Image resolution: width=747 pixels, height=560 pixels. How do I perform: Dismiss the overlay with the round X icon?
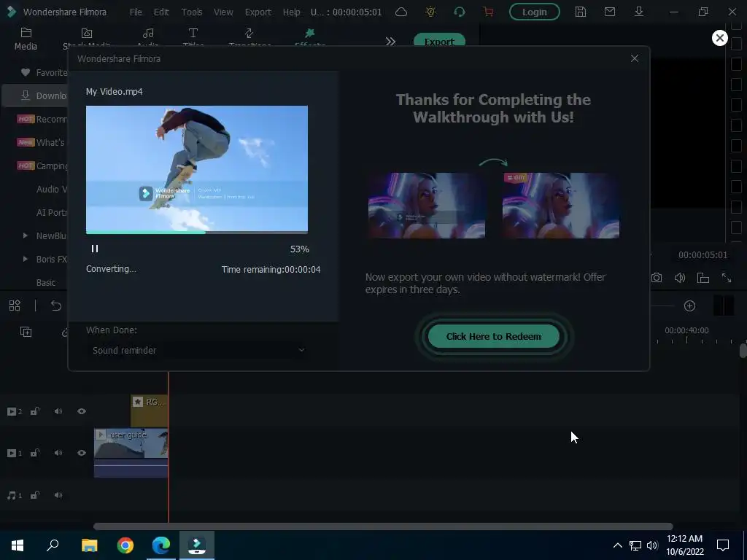pos(719,38)
